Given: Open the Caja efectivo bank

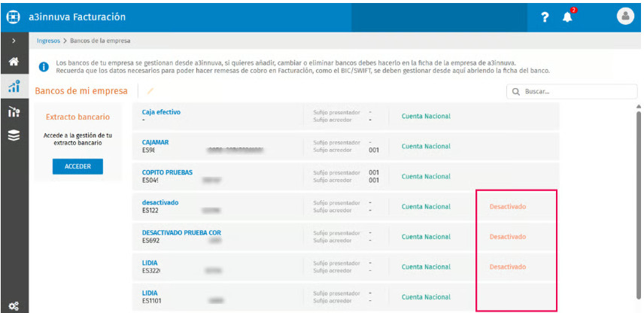Looking at the screenshot, I should [161, 111].
